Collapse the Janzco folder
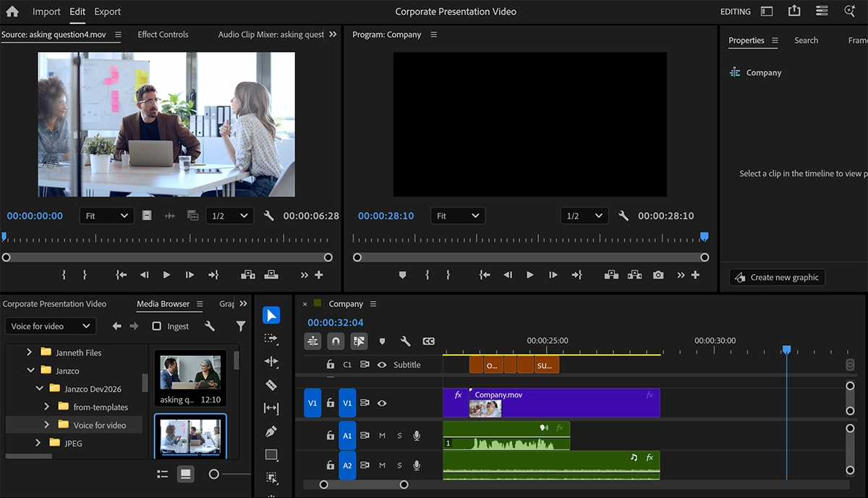This screenshot has width=868, height=498. [x=30, y=371]
